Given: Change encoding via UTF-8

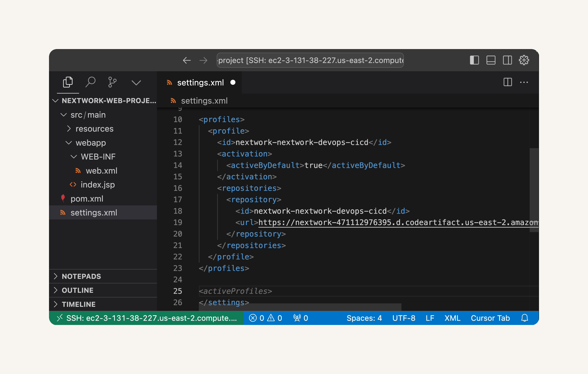Looking at the screenshot, I should tap(404, 318).
